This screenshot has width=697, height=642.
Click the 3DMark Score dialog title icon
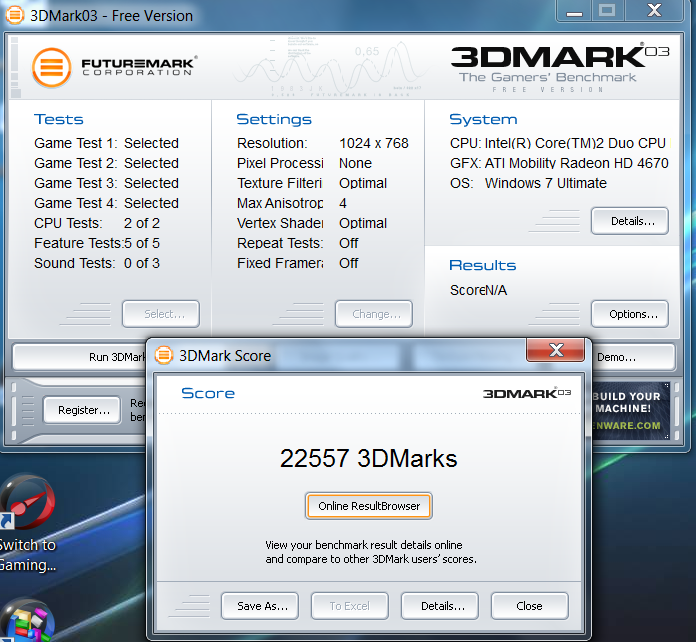164,355
